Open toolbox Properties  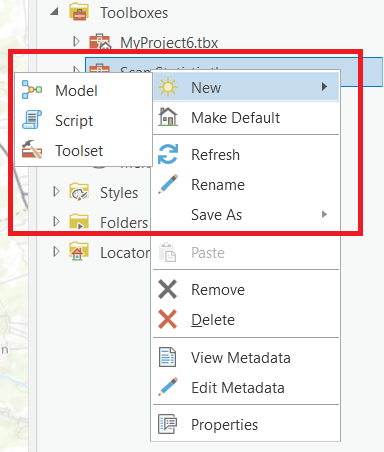click(x=246, y=425)
